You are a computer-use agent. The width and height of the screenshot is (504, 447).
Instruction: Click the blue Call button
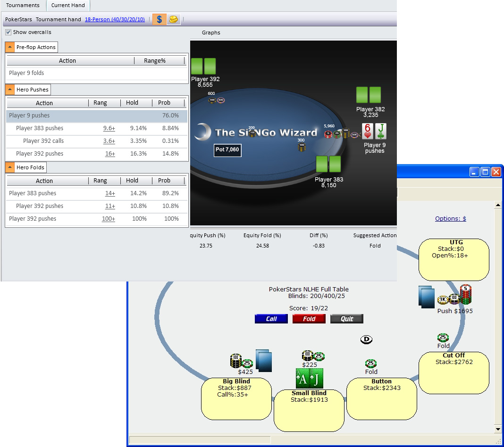(x=271, y=319)
